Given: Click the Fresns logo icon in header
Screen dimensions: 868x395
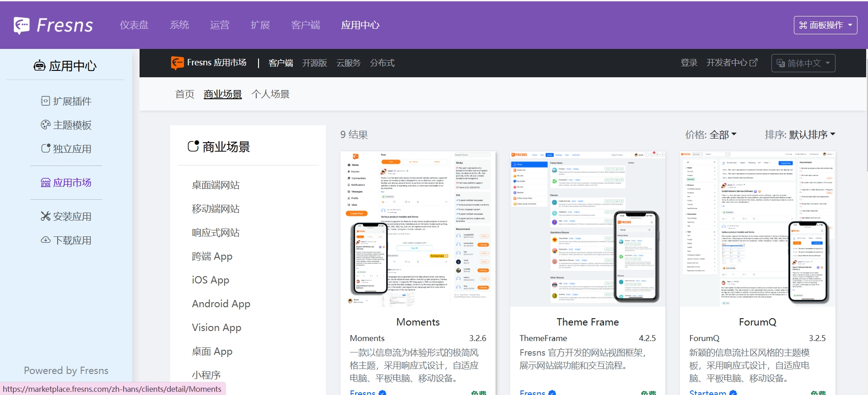Looking at the screenshot, I should (22, 26).
